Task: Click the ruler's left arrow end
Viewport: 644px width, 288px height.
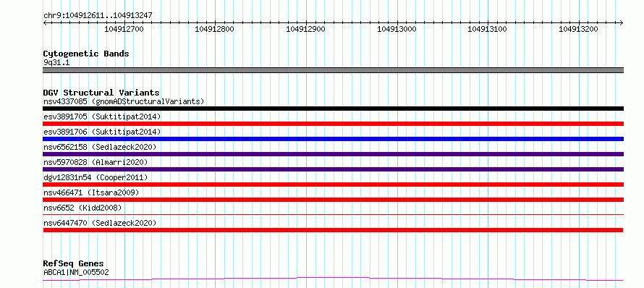Action: pos(45,22)
